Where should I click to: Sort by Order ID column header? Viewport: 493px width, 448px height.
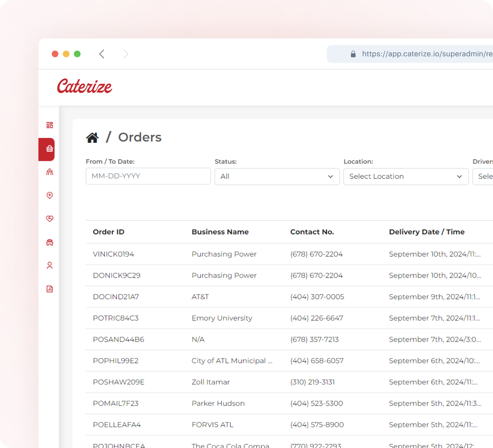[x=108, y=232]
